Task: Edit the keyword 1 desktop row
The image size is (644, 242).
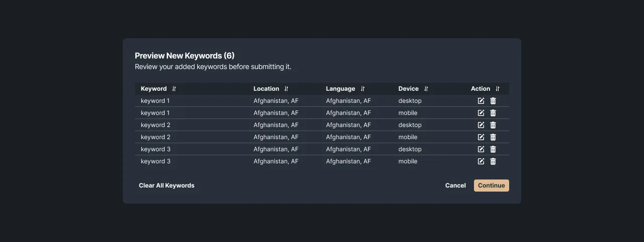Action: [x=481, y=101]
